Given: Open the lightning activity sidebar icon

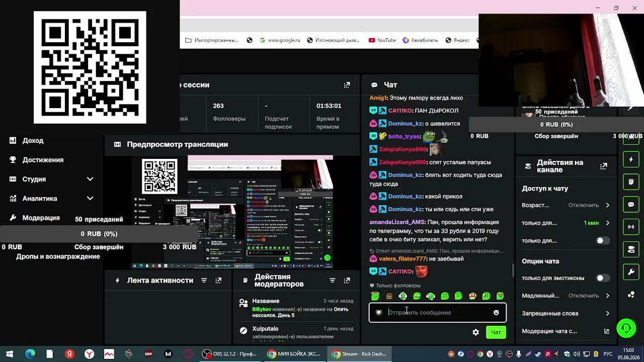Looking at the screenshot, I should (631, 159).
